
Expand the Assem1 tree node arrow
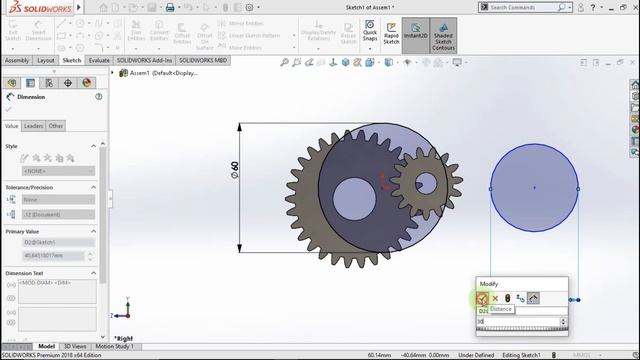[x=113, y=73]
